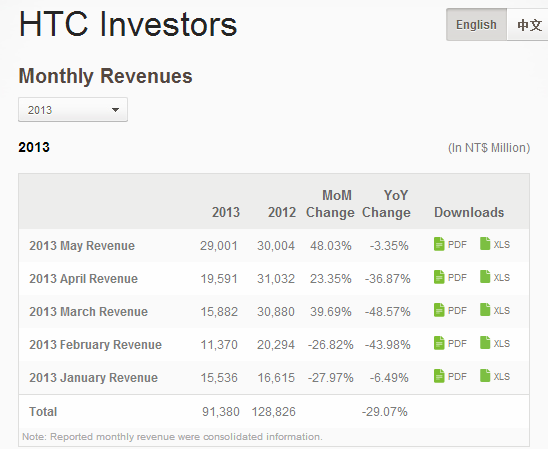Download the May Revenue XLS file
This screenshot has height=449, width=548.
(x=495, y=244)
